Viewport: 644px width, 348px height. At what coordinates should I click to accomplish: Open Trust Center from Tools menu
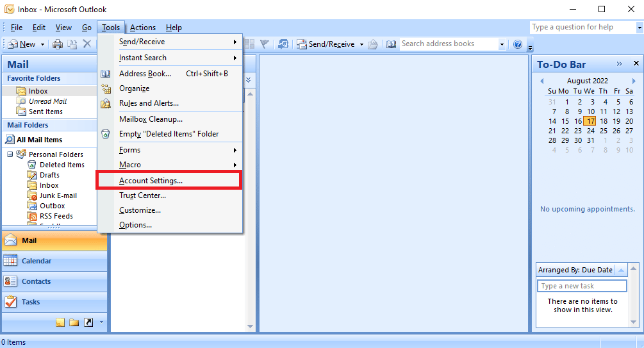[170, 195]
